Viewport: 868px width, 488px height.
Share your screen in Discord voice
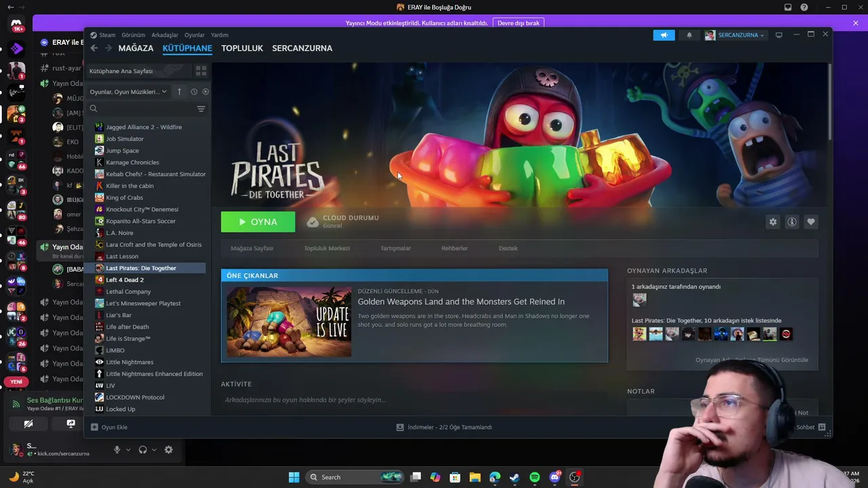(71, 424)
